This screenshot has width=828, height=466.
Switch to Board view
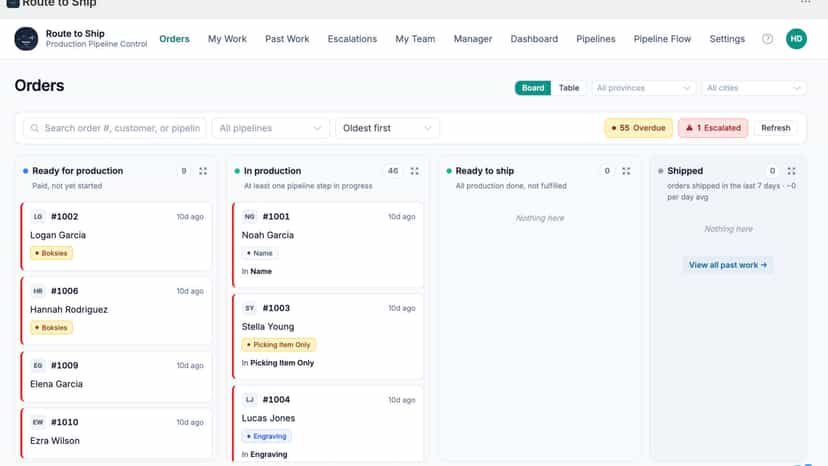point(533,88)
